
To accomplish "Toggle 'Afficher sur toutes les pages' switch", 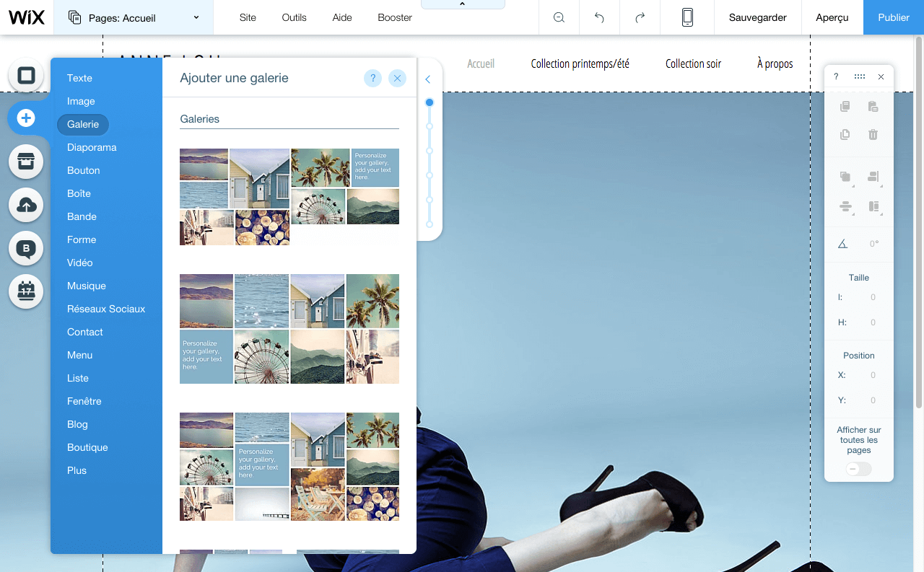I will coord(858,469).
